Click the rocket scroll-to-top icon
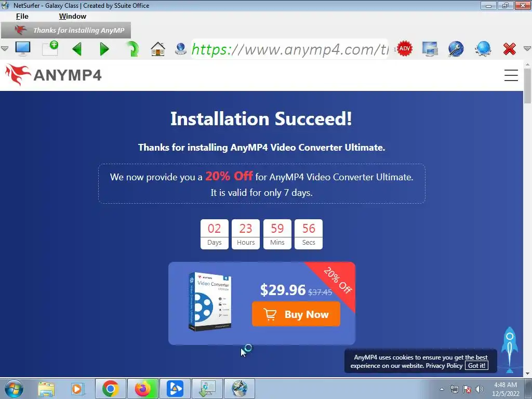Screen dimensions: 532x399 point(509,350)
